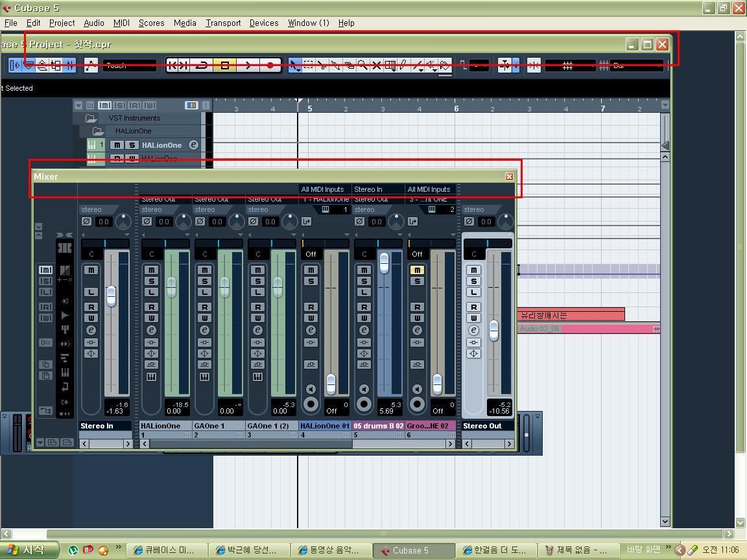Record-enable the HALionOne 01 MIDI channel

311,404
